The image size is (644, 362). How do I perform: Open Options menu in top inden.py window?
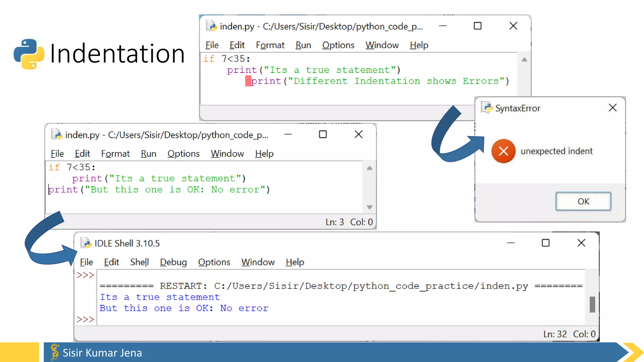tap(338, 45)
